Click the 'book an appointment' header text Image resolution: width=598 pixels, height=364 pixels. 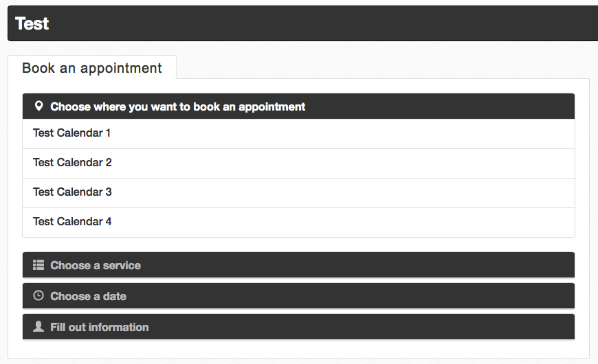[249, 106]
